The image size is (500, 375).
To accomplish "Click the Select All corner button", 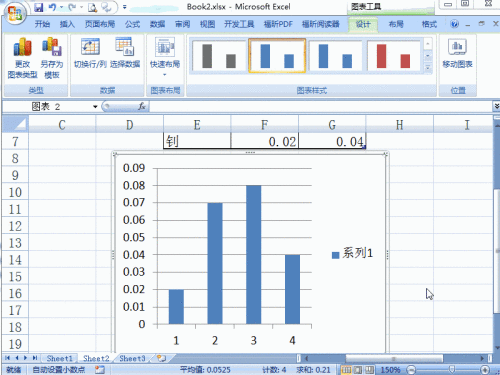I will coord(15,124).
